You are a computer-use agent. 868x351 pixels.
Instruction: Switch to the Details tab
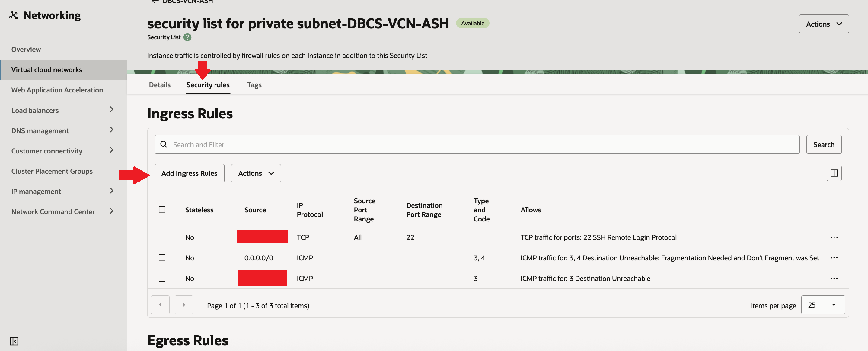click(x=160, y=85)
